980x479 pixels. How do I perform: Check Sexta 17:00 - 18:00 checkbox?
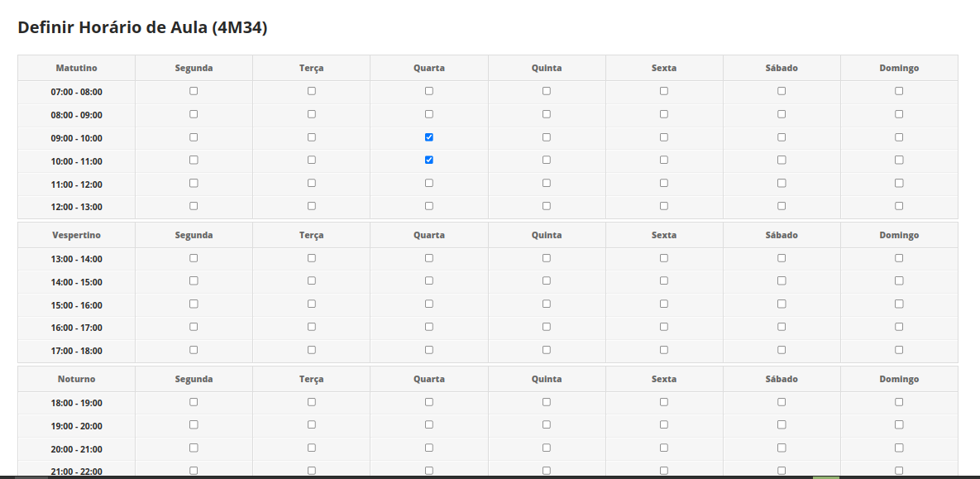664,350
